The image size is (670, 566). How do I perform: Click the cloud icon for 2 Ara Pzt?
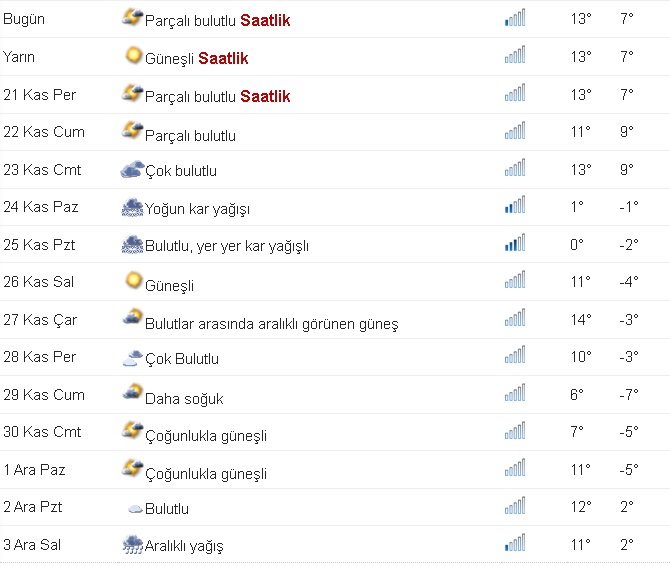coord(133,508)
